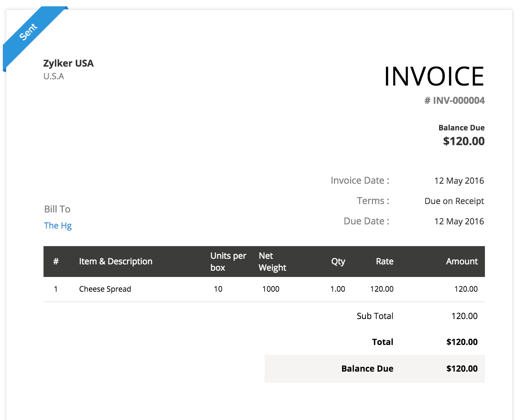Select the Cheese Spread line item

point(105,289)
